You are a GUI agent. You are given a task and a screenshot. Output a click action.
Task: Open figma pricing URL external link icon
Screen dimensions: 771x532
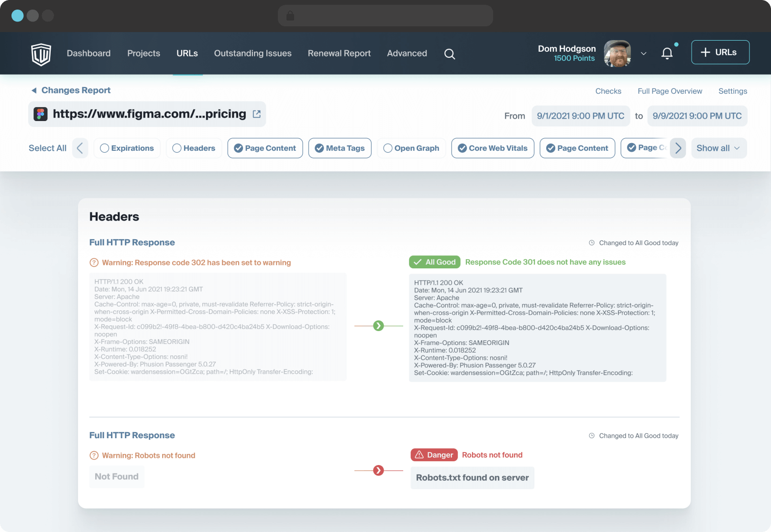click(257, 114)
